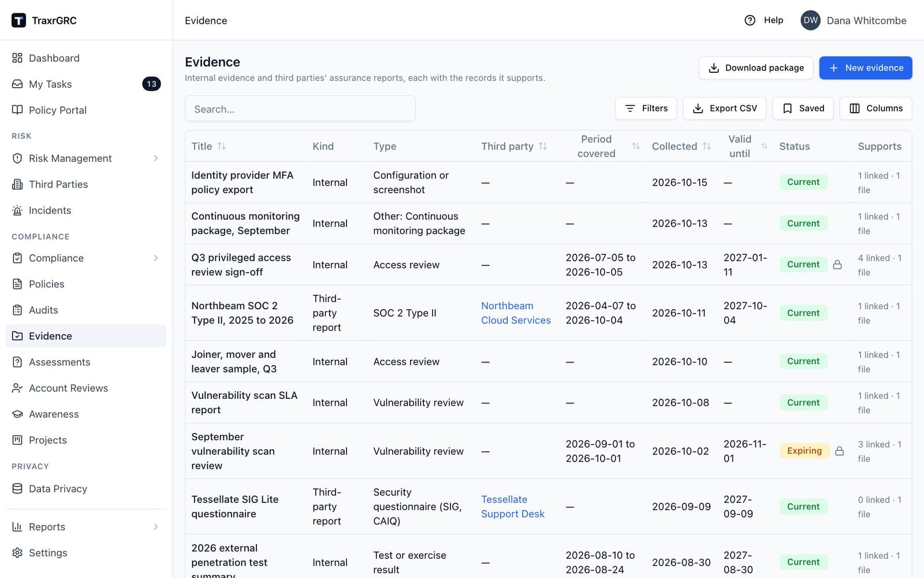Image resolution: width=924 pixels, height=578 pixels.
Task: Click Current badge in Vulnerability scan SLA row
Action: [x=803, y=402]
